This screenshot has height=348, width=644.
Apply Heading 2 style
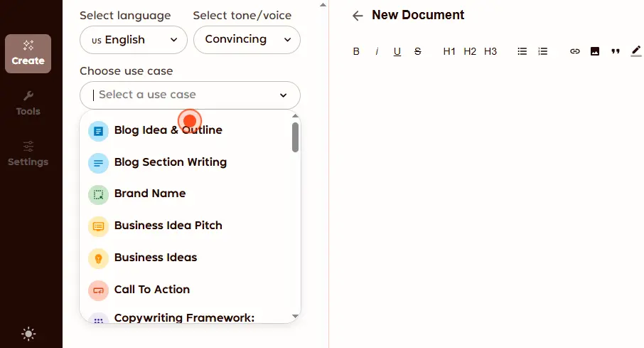coord(470,51)
